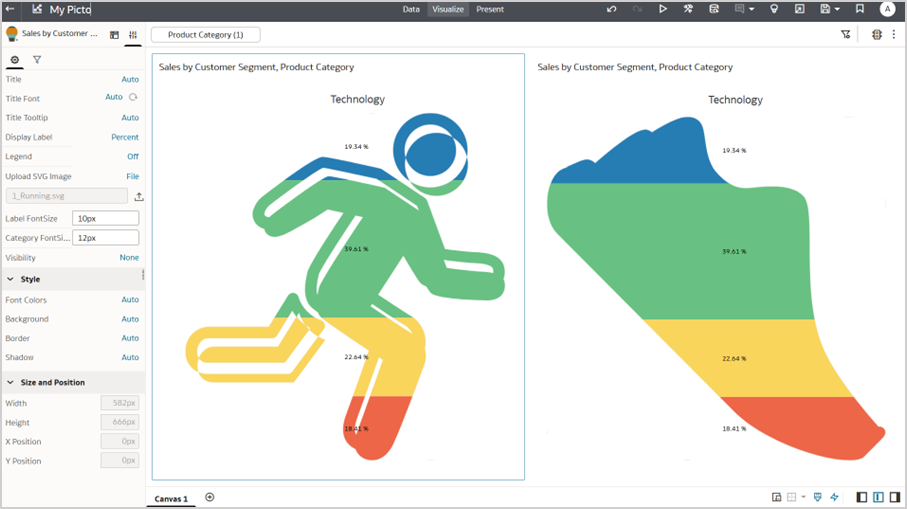This screenshot has width=907, height=509.
Task: Open the notes comment icon in the toolbar
Action: click(x=739, y=9)
